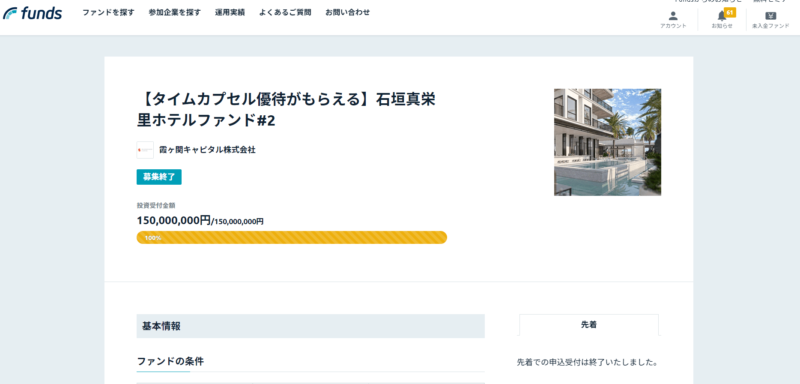This screenshot has height=384, width=800.
Task: Click the ファンドの条件 heading
Action: (x=170, y=362)
